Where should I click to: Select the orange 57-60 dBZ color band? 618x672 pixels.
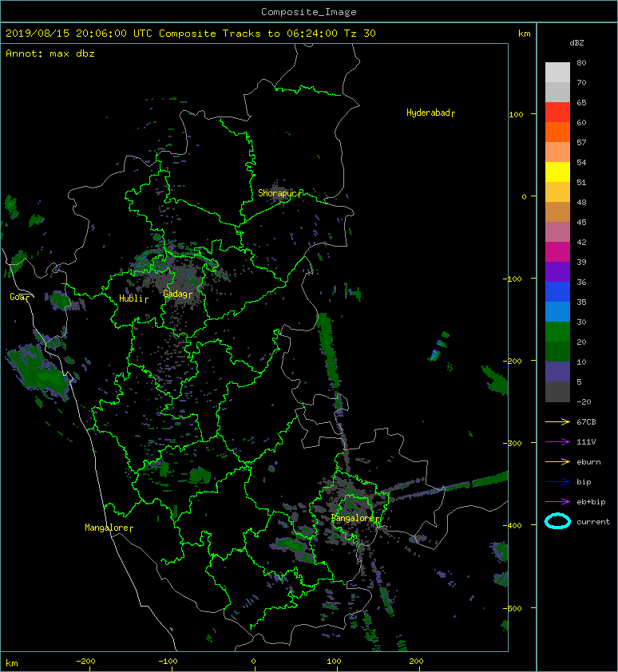click(557, 132)
